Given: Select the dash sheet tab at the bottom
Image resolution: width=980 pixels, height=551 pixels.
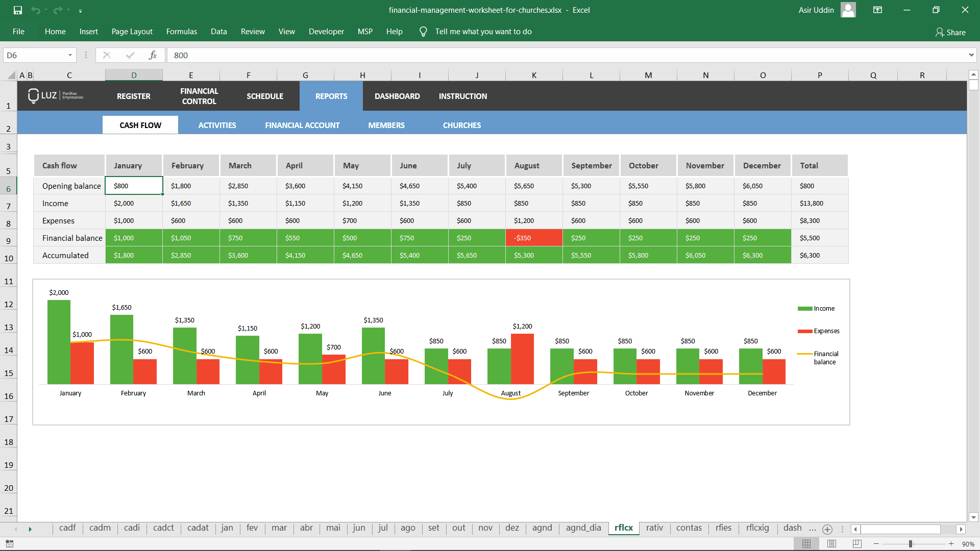Looking at the screenshot, I should click(793, 528).
